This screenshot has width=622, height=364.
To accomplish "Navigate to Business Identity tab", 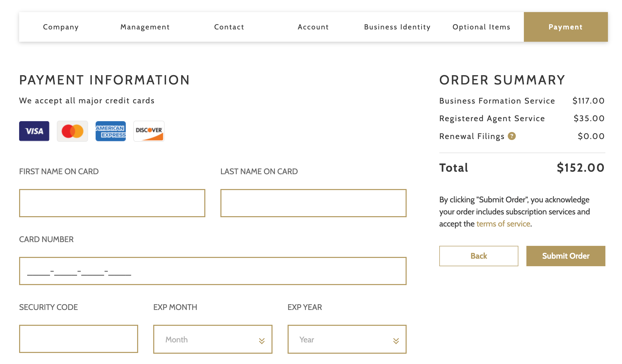I will (397, 27).
